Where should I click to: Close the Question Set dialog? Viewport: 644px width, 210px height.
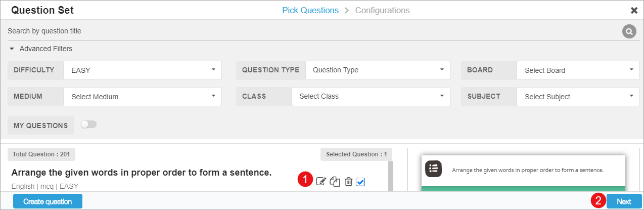[634, 10]
